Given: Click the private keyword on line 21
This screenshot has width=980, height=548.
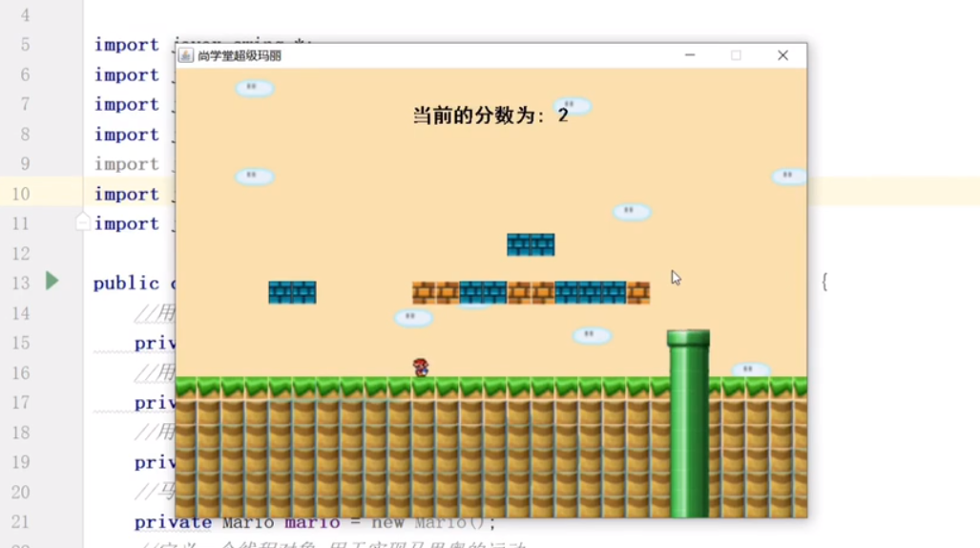Looking at the screenshot, I should (x=173, y=522).
